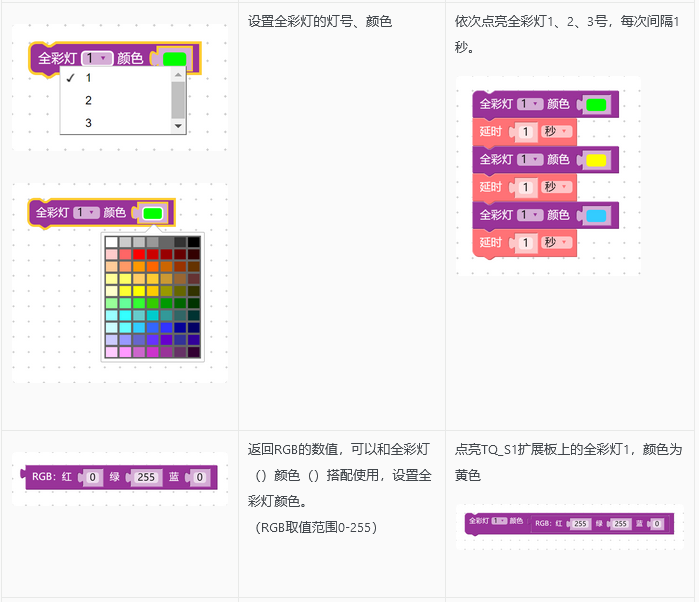The image size is (699, 602).
Task: Click green value 255 in small bottom-right RGB block
Action: click(x=621, y=524)
